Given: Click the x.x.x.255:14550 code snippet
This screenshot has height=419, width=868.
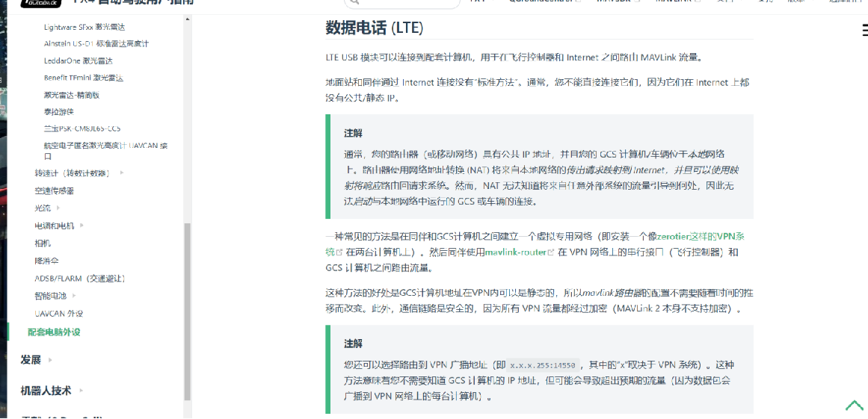Looking at the screenshot, I should tap(544, 365).
